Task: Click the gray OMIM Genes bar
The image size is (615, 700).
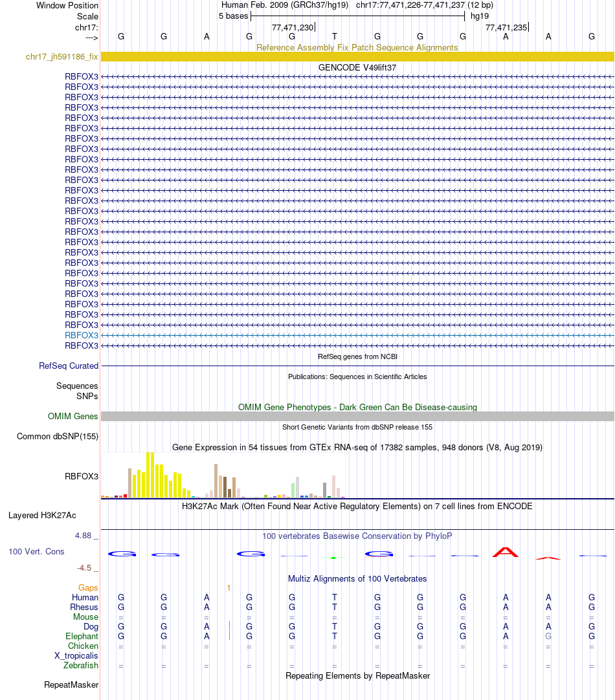Action: point(357,416)
